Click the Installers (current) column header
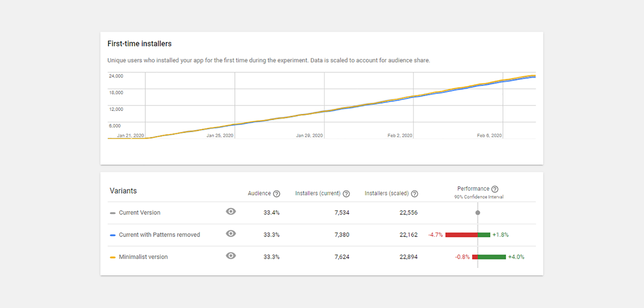This screenshot has width=644, height=308. click(x=318, y=194)
